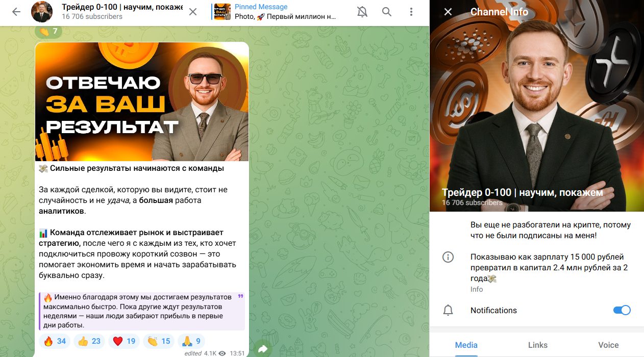644x357 pixels.
Task: Open the Voice tab
Action: tap(608, 345)
